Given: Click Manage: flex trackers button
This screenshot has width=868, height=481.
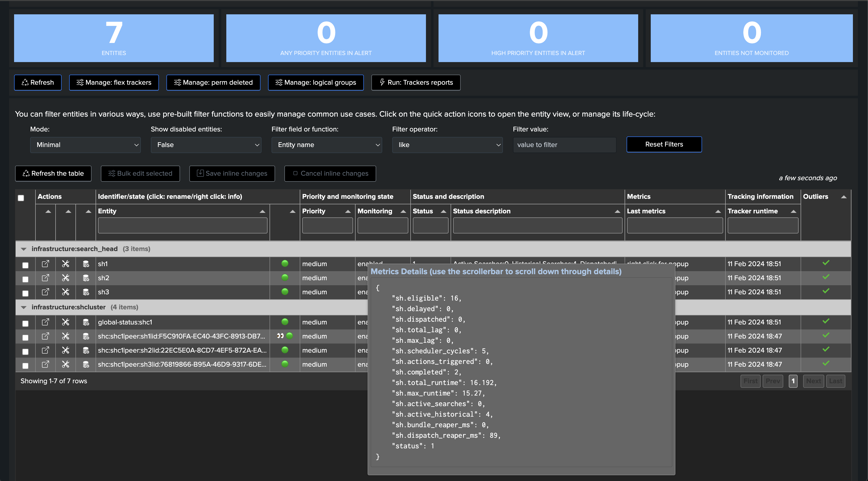Looking at the screenshot, I should tap(114, 82).
